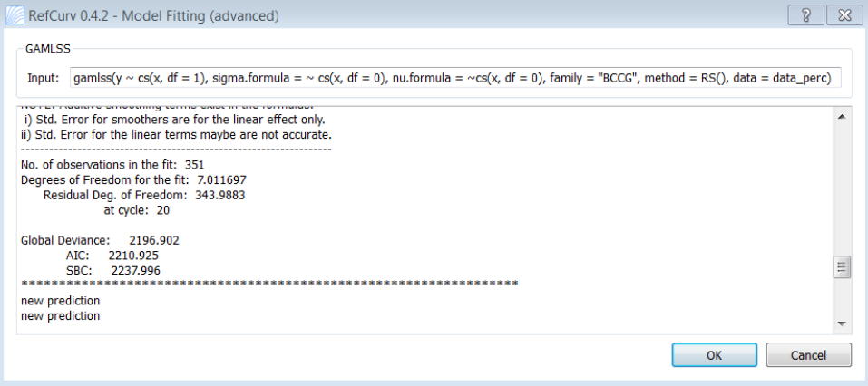
Task: Click the Residual Deg. of Freedom line
Action: click(144, 195)
